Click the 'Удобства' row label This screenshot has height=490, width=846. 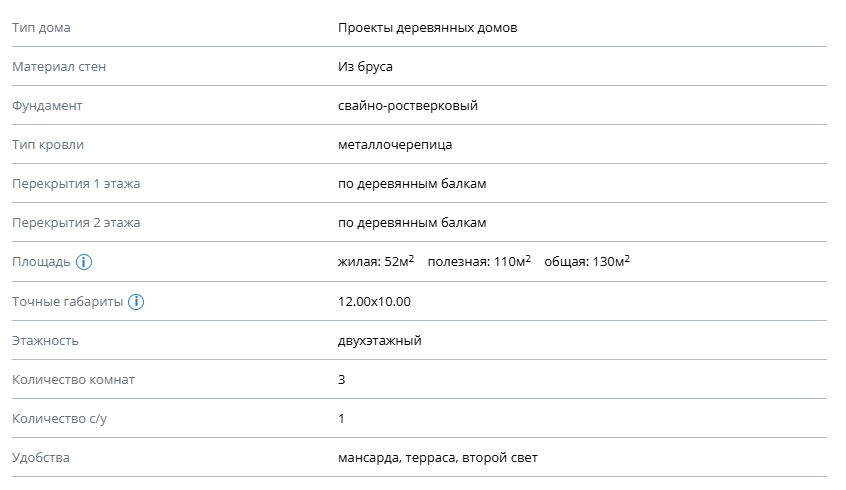[40, 458]
